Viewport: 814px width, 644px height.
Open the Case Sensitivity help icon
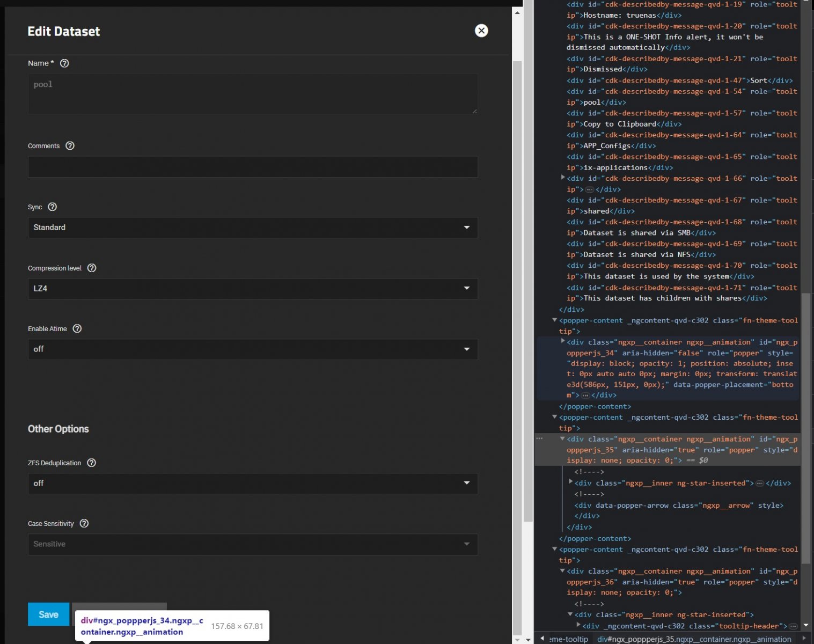(x=84, y=523)
